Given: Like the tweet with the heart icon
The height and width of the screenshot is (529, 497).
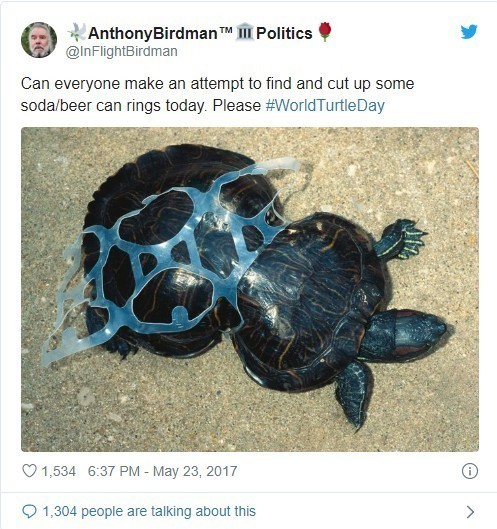Looking at the screenshot, I should tap(29, 471).
